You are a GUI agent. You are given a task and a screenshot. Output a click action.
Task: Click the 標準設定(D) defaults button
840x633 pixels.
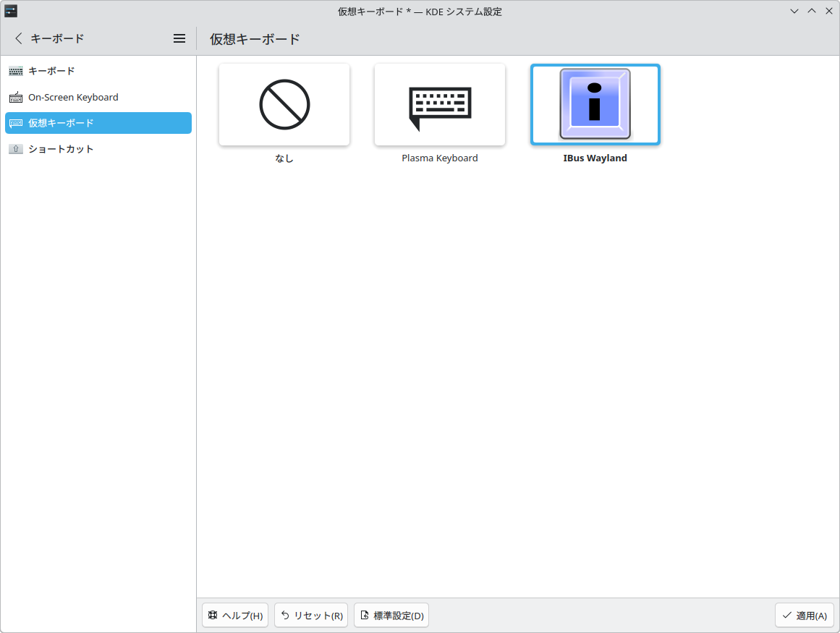tap(391, 616)
